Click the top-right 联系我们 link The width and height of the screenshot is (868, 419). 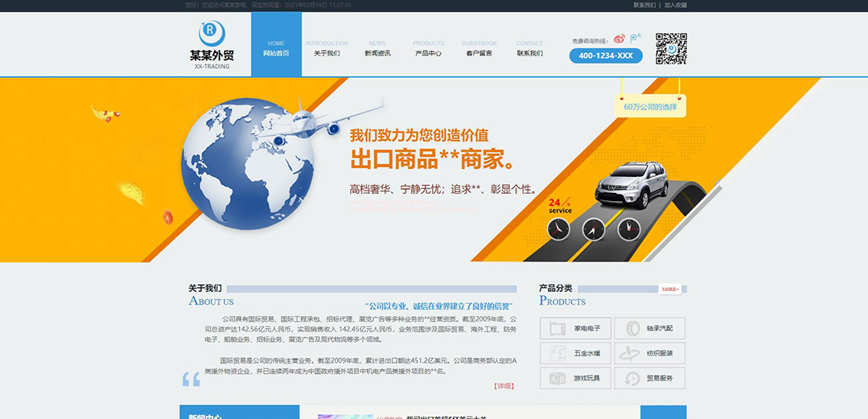(x=644, y=5)
